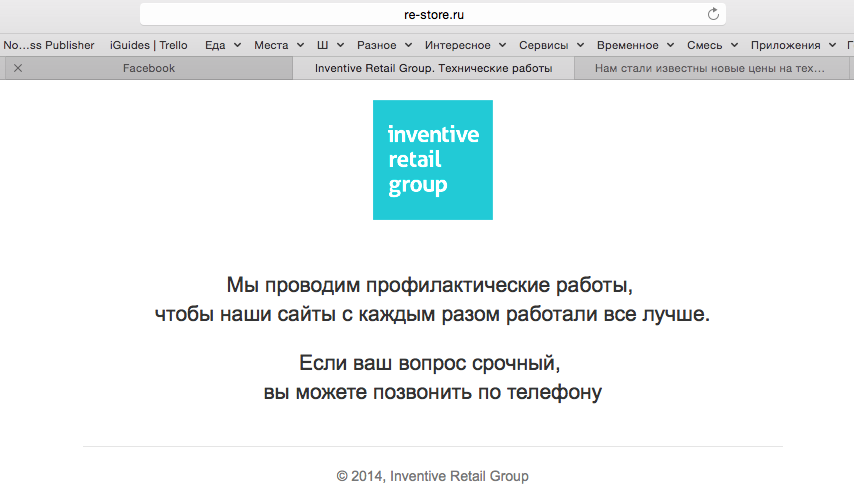Expand the Места bookmarks folder
This screenshot has height=500, width=854.
(x=279, y=45)
